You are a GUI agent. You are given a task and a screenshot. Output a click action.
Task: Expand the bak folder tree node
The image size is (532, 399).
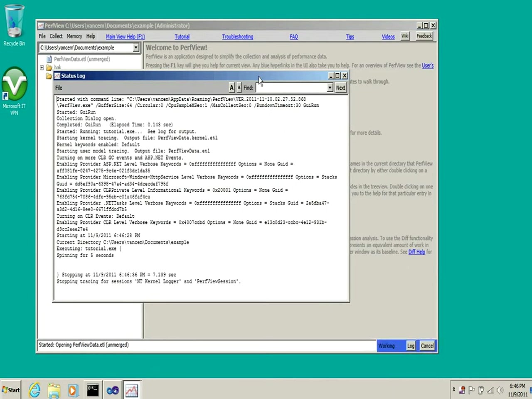click(42, 67)
